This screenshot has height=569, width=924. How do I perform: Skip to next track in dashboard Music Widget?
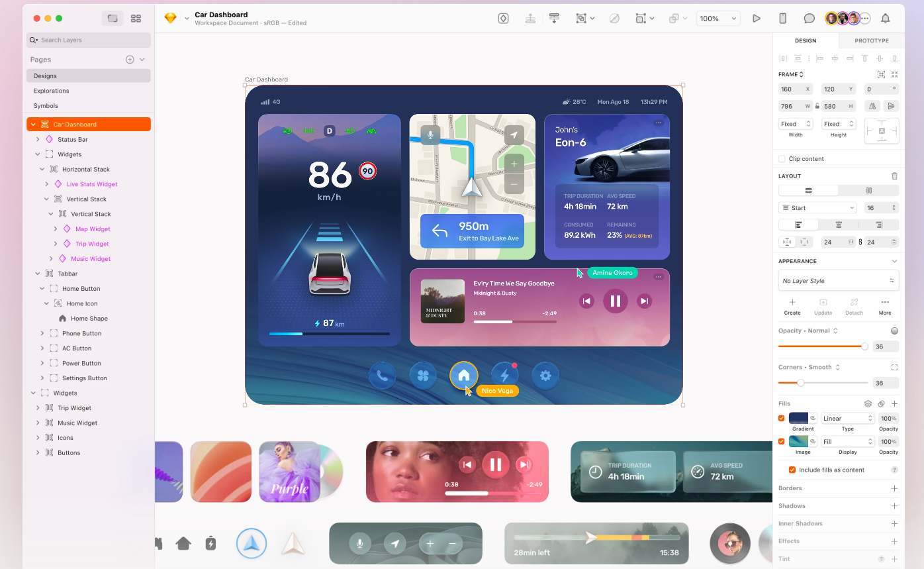tap(644, 301)
